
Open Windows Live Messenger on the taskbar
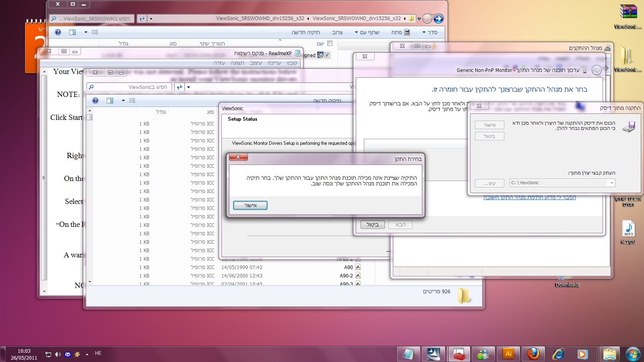[x=483, y=354]
